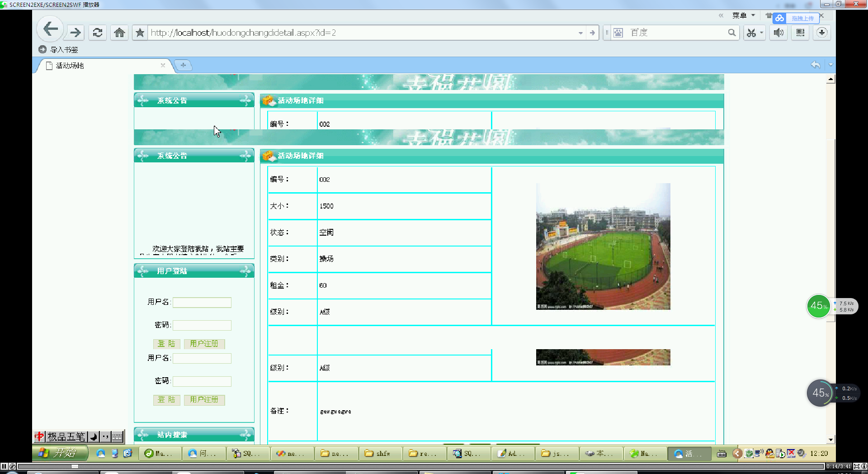
Task: Bookmark this page with the star icon
Action: (x=140, y=33)
